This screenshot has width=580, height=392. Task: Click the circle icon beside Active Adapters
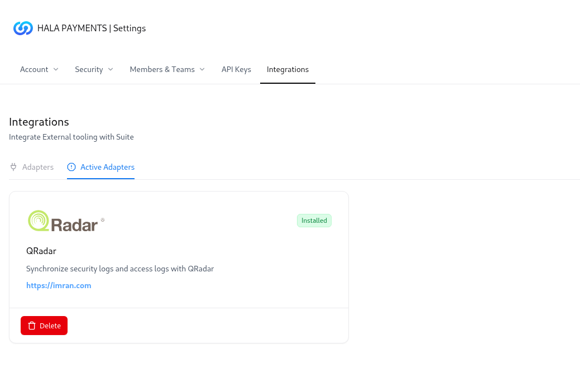pyautogui.click(x=71, y=167)
